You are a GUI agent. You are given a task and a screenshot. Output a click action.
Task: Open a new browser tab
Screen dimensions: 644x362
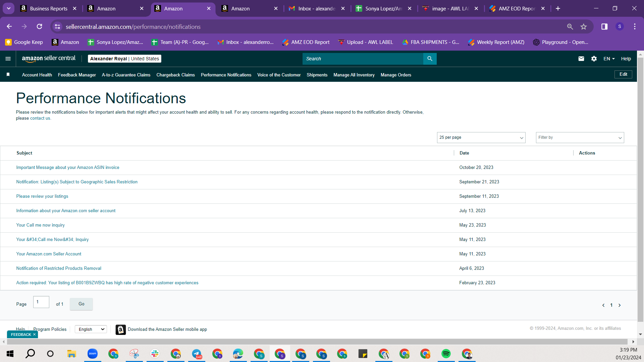coord(558,8)
